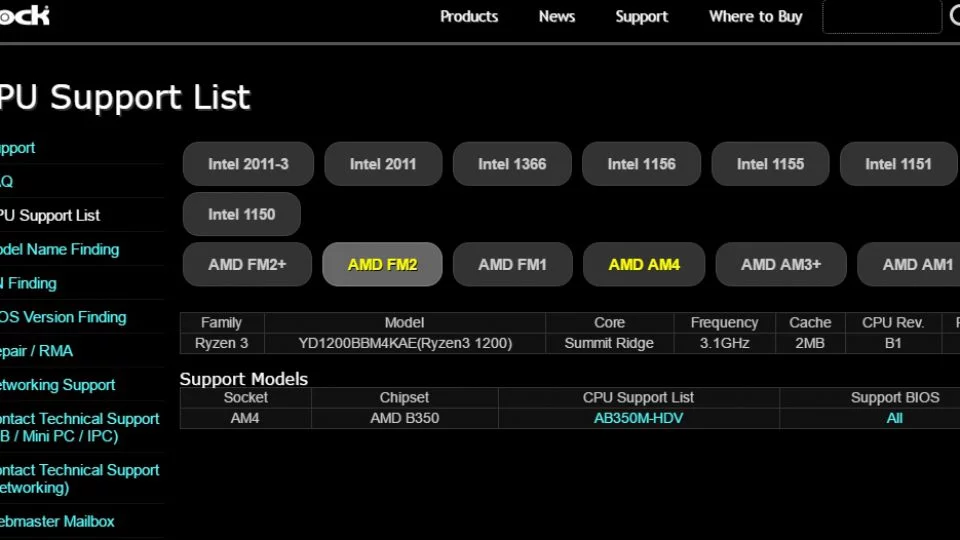Click the ASRock logo
The image size is (960, 540).
[24, 15]
